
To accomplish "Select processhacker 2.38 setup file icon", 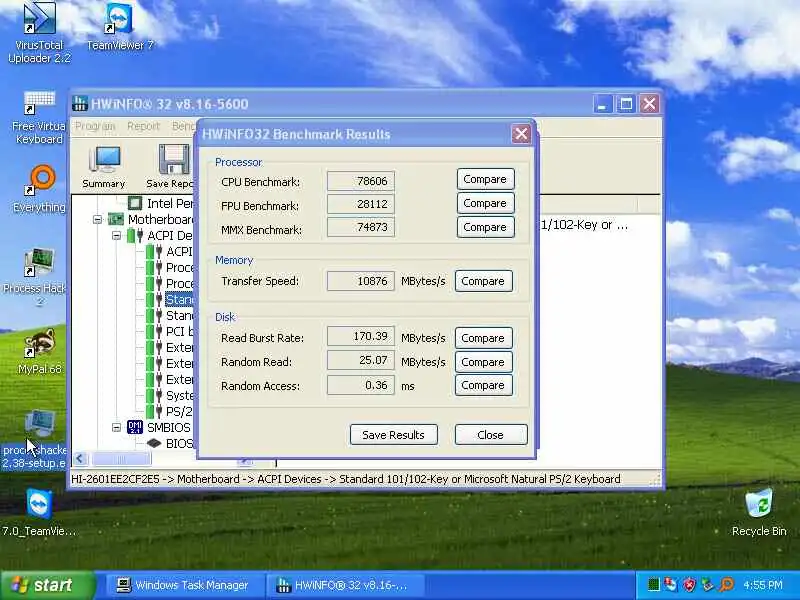I will click(x=36, y=438).
